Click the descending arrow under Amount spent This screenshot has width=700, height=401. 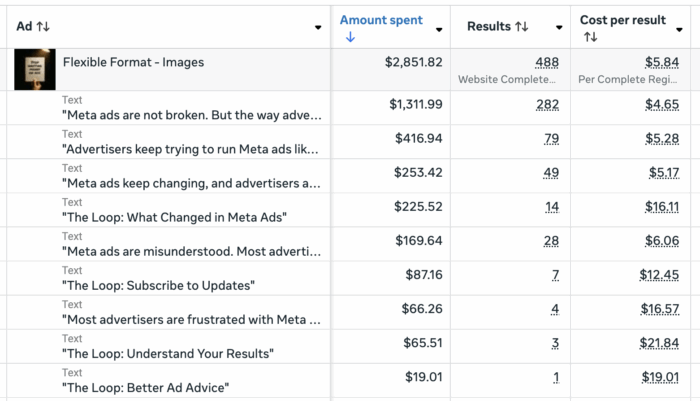click(346, 37)
